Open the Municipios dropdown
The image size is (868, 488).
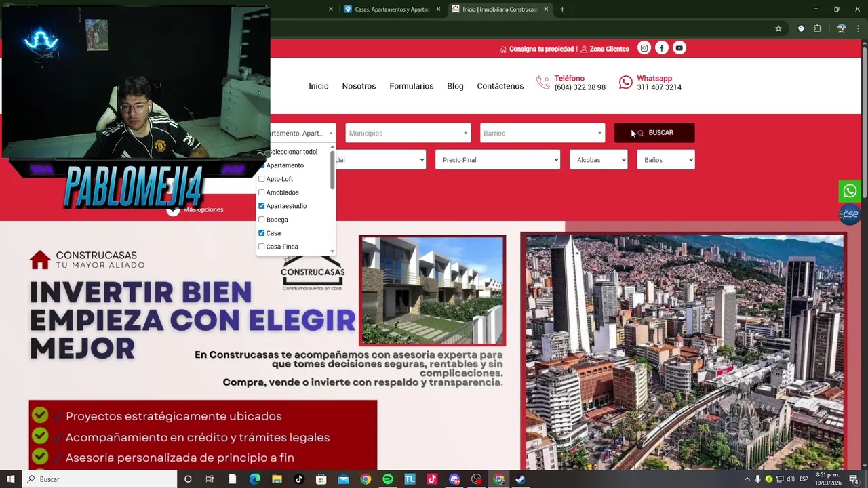408,133
